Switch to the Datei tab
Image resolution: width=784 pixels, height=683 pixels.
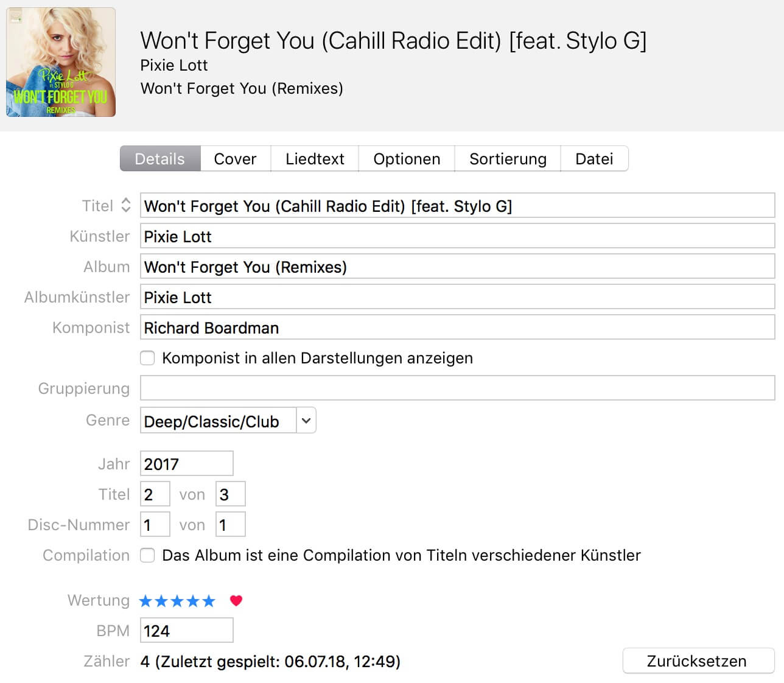tap(594, 159)
